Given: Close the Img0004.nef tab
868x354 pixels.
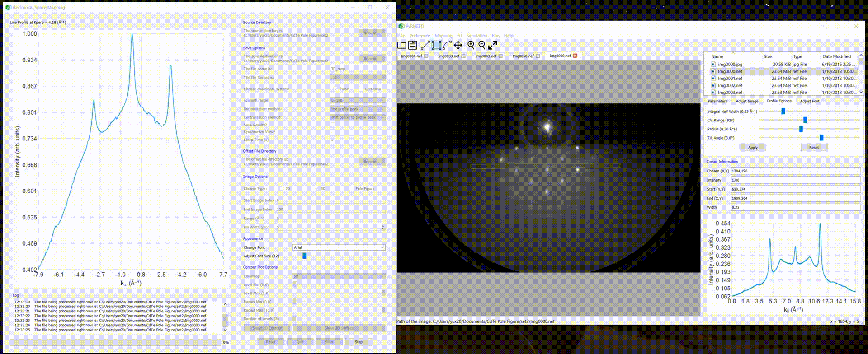Looking at the screenshot, I should click(426, 56).
